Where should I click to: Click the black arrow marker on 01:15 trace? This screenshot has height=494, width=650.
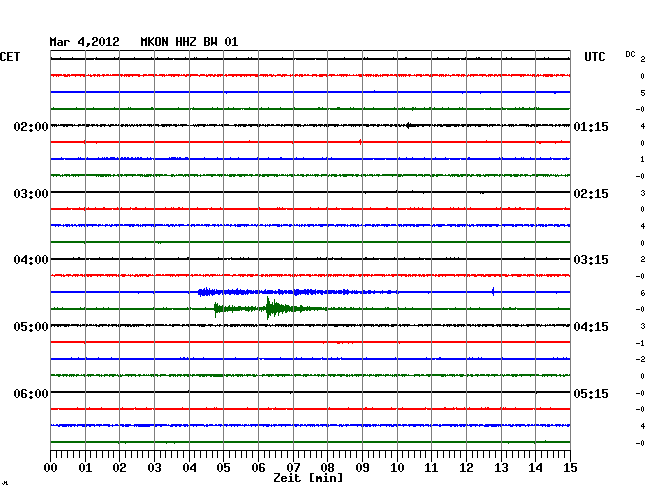tap(409, 125)
